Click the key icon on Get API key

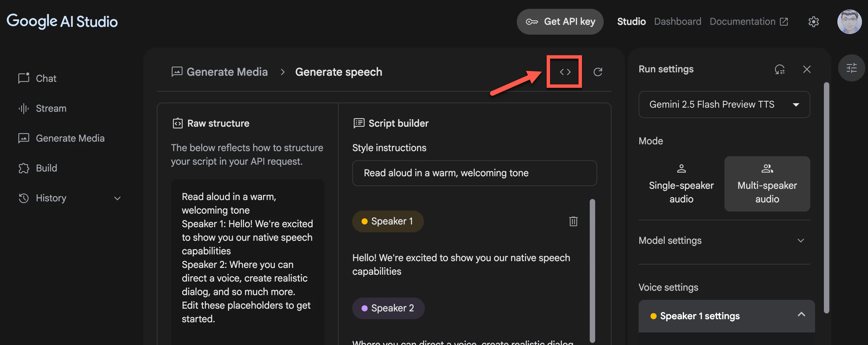pyautogui.click(x=532, y=22)
